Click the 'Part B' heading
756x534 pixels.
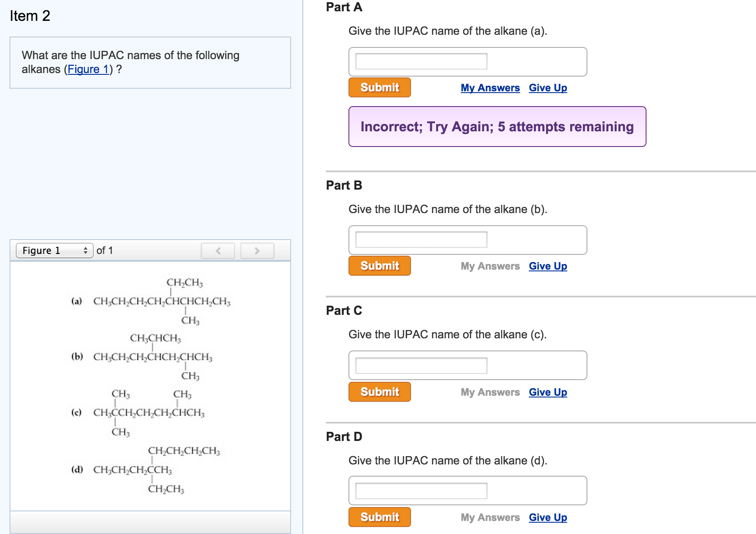[344, 185]
